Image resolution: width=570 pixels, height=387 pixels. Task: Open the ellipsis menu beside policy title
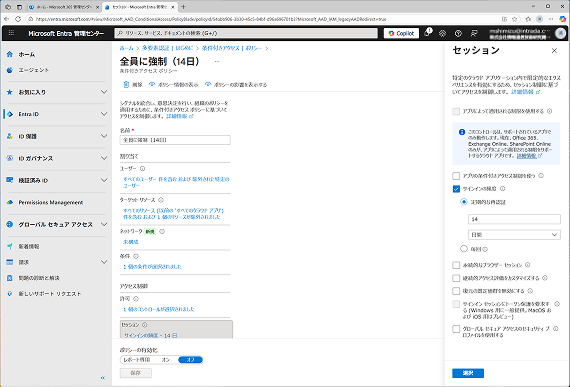pyautogui.click(x=217, y=61)
